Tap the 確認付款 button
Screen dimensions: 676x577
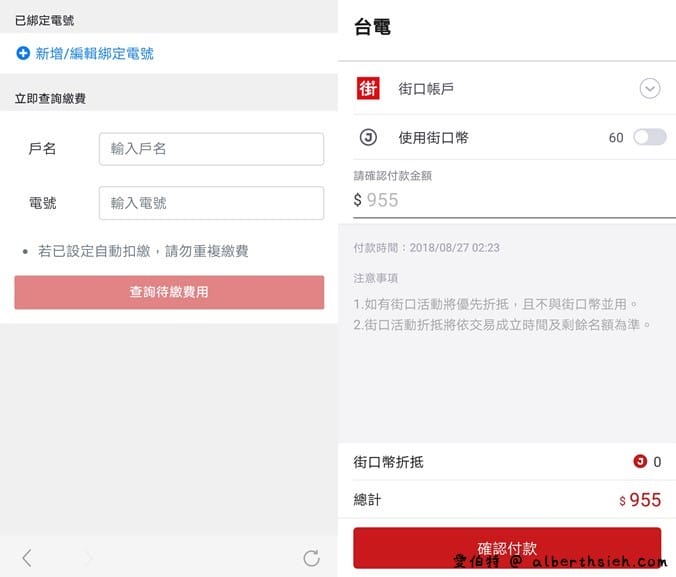507,548
